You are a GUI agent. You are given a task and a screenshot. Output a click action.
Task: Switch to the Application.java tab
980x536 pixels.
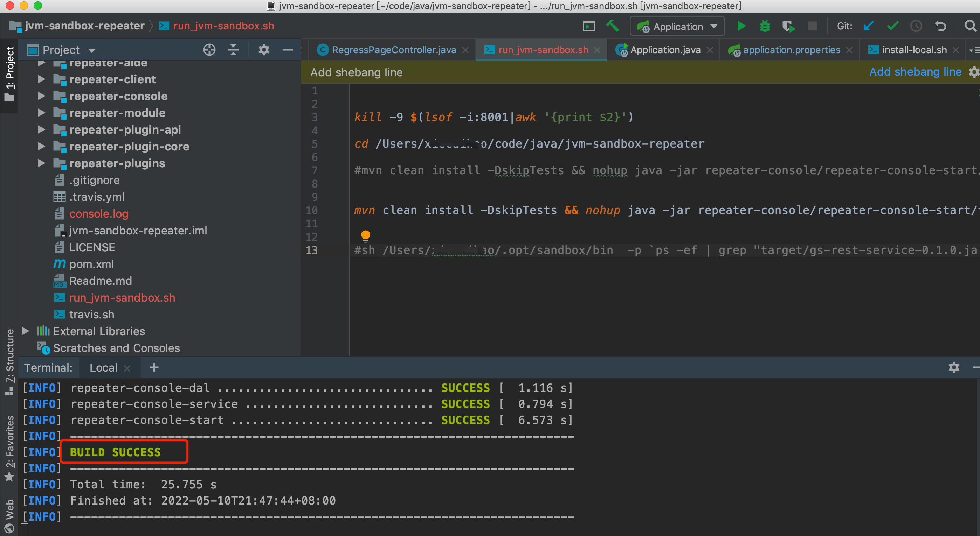coord(665,50)
